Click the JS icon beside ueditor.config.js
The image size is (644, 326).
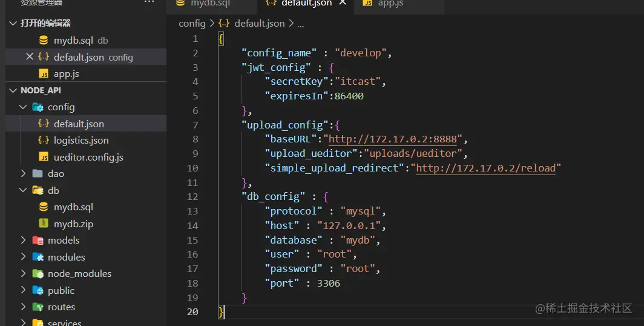(x=44, y=157)
